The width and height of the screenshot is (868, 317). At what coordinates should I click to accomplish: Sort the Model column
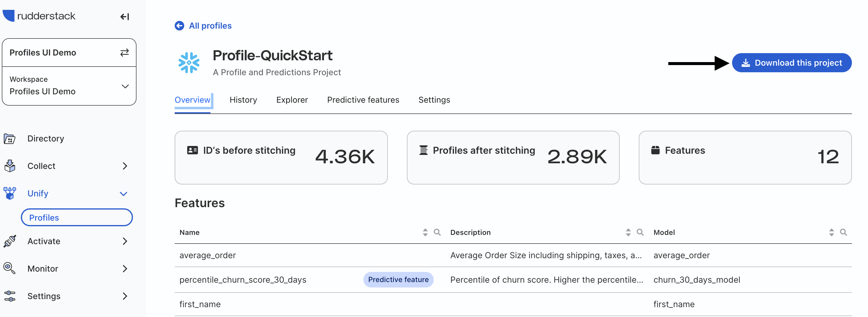tap(831, 232)
